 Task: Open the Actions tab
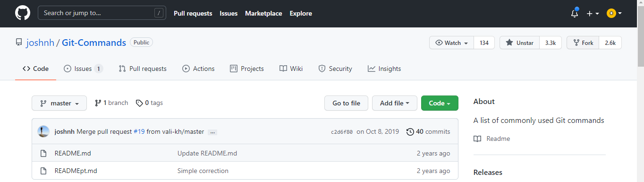tap(198, 69)
